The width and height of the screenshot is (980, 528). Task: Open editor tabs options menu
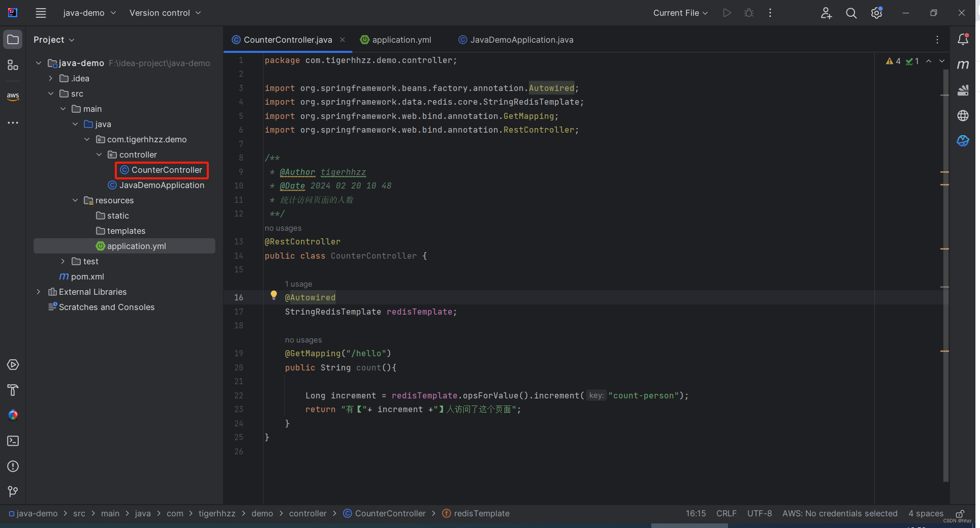[937, 40]
